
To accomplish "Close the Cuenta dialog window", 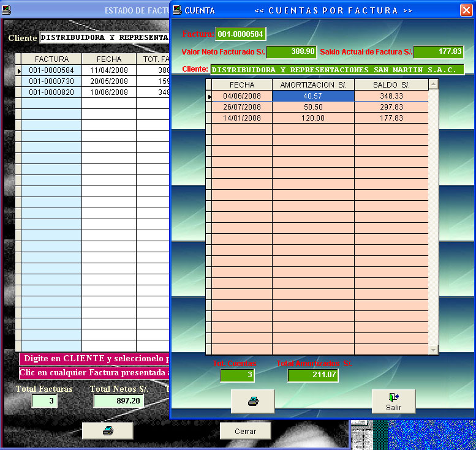I will 466,10.
